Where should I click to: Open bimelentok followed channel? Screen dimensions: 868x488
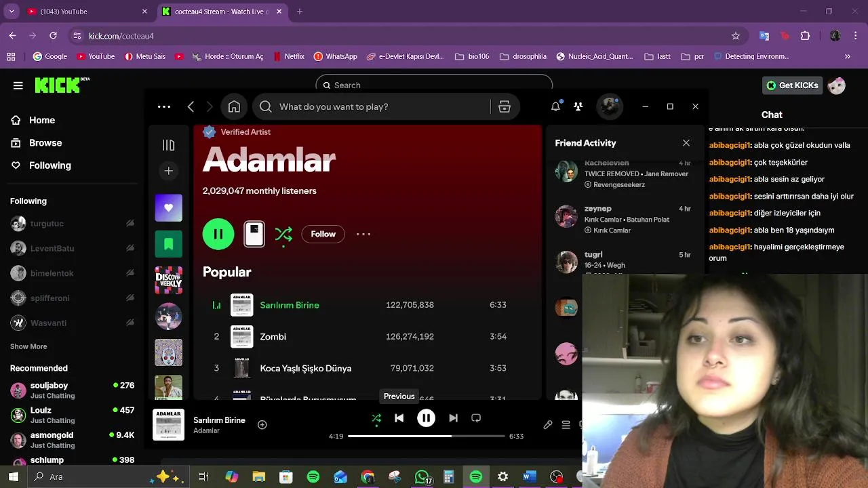[73, 273]
